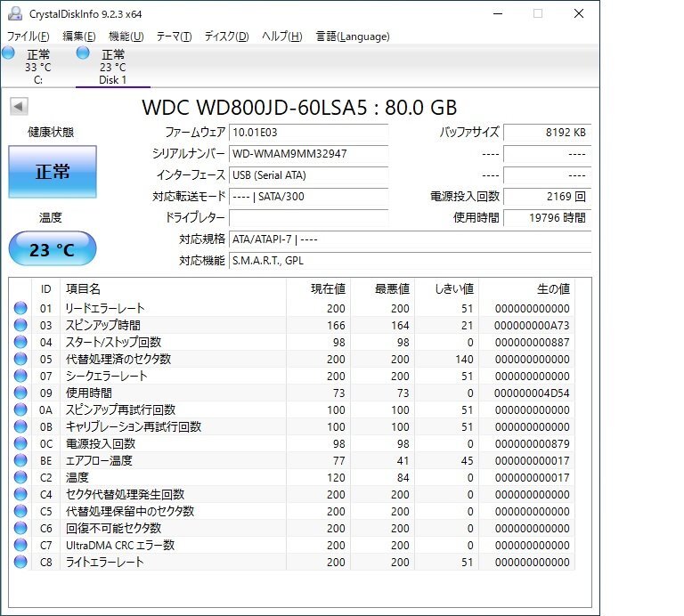Click the 健康状態 label
The width and height of the screenshot is (684, 616).
tap(51, 132)
